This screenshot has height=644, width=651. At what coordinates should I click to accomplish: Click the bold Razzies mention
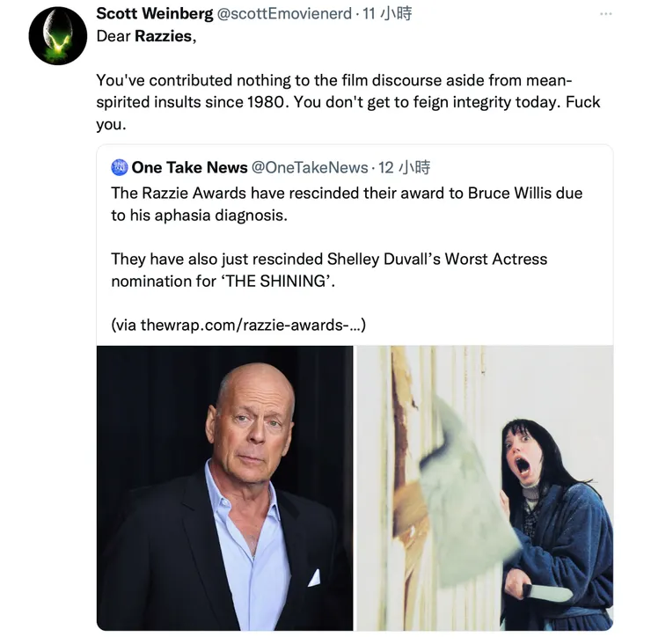163,36
